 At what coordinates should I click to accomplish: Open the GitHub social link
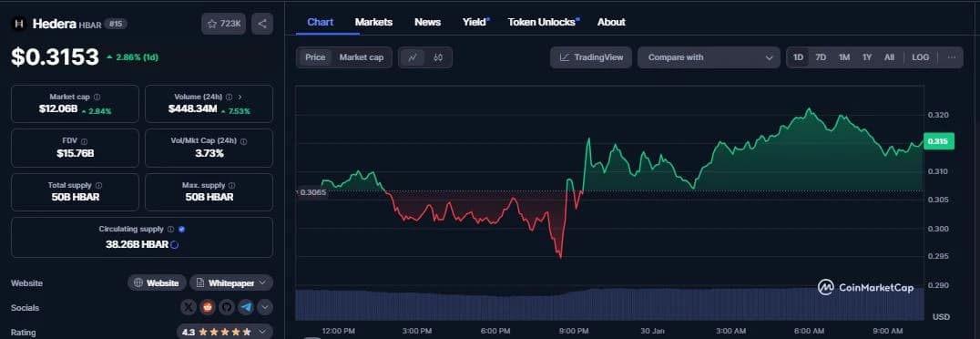point(227,307)
